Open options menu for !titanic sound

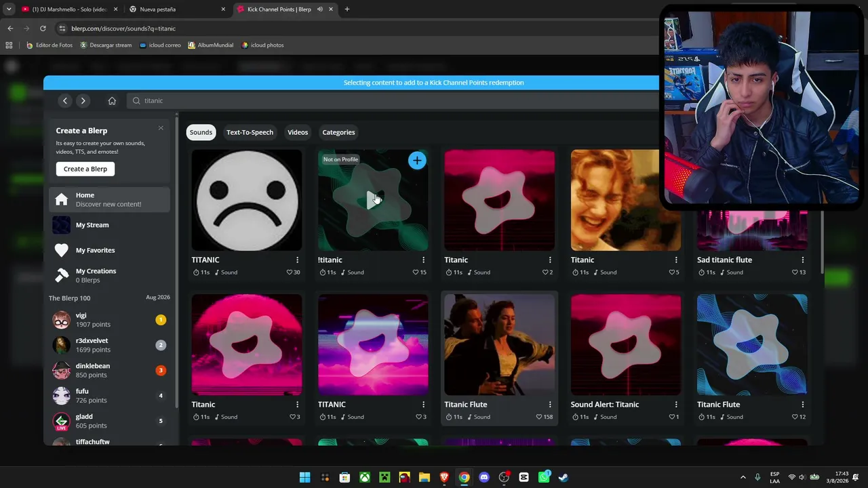coord(423,260)
